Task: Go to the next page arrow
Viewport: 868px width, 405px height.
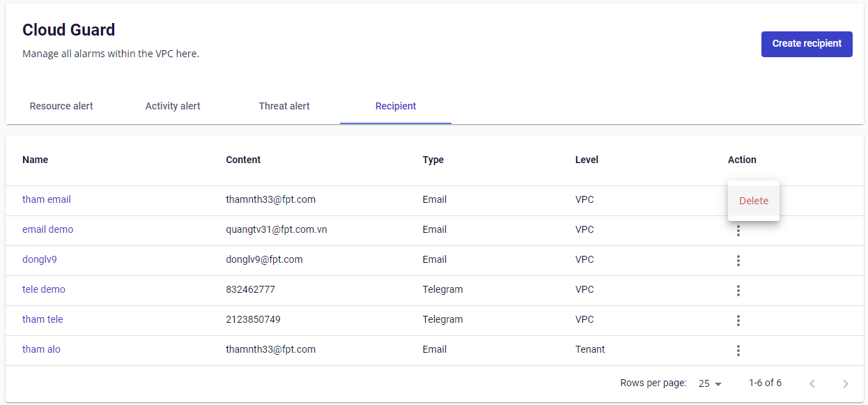Action: click(845, 383)
